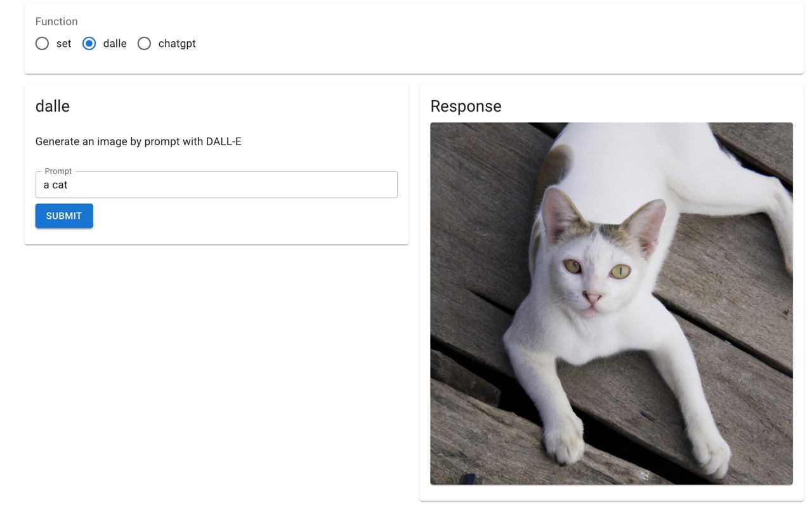Click the "Generate an image by prompt" description
Image resolution: width=812 pixels, height=520 pixels.
coord(138,141)
